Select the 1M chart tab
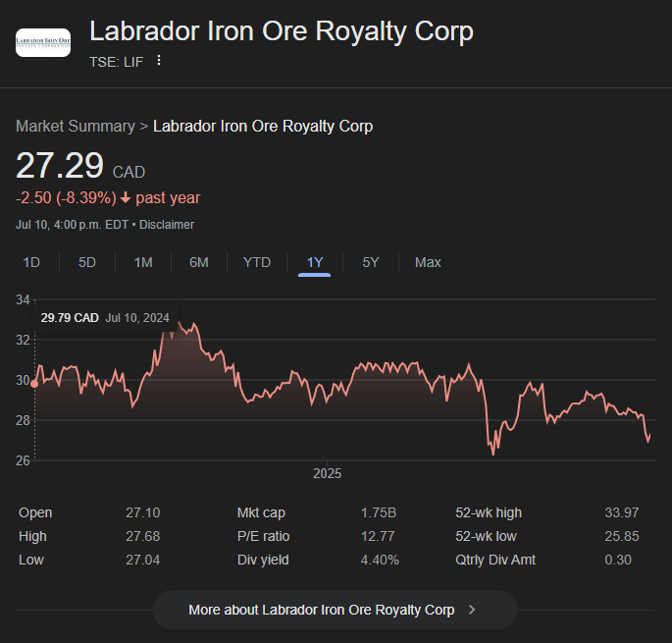 point(143,262)
